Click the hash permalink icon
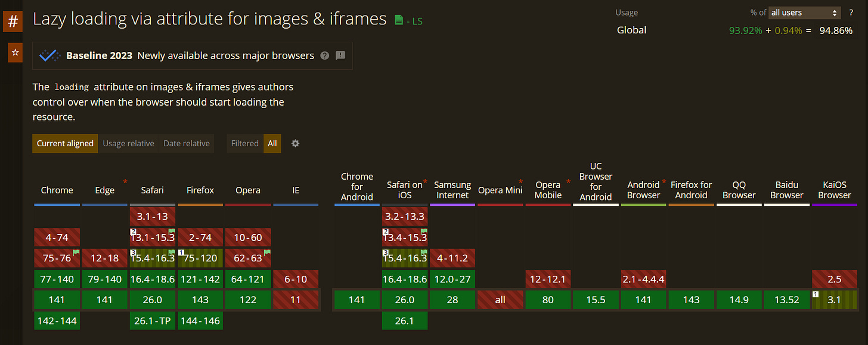Image resolution: width=868 pixels, height=345 pixels. click(13, 21)
